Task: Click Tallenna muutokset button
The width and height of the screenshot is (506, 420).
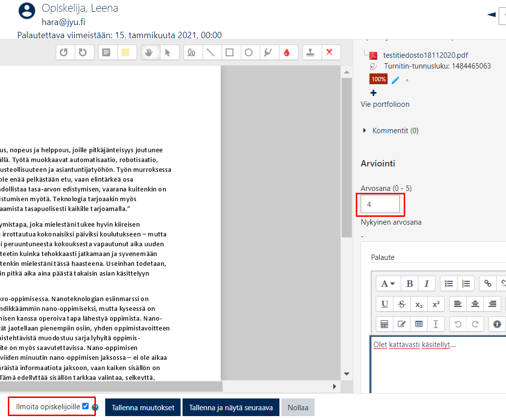Action: (143, 407)
